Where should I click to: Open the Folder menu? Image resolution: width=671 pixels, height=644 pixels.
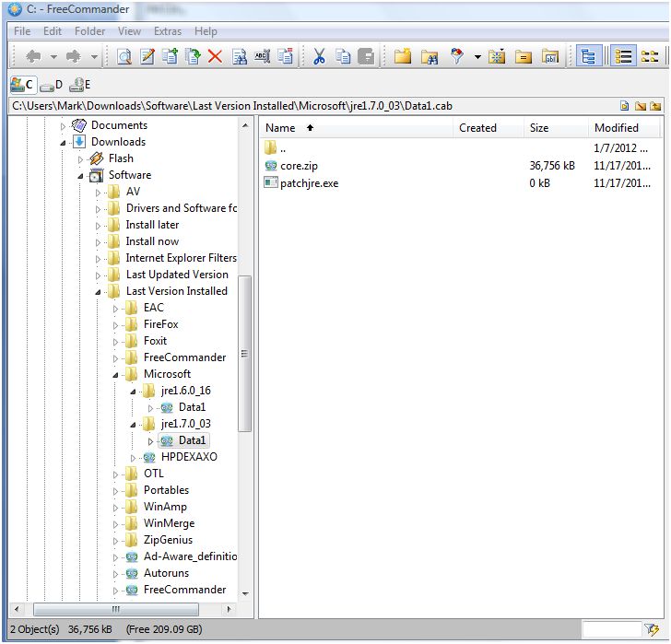pyautogui.click(x=90, y=31)
